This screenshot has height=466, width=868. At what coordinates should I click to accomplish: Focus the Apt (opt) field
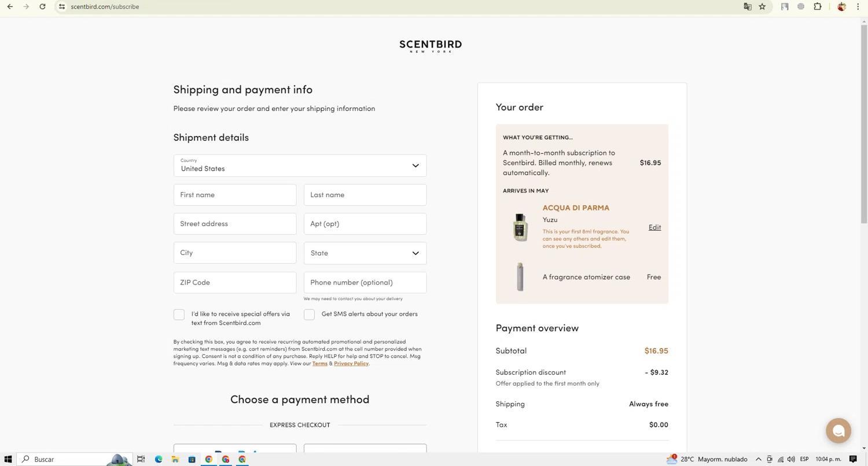pos(365,224)
